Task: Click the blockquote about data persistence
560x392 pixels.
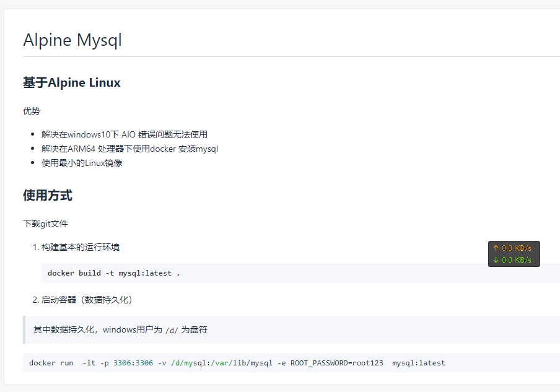Action: click(x=291, y=329)
